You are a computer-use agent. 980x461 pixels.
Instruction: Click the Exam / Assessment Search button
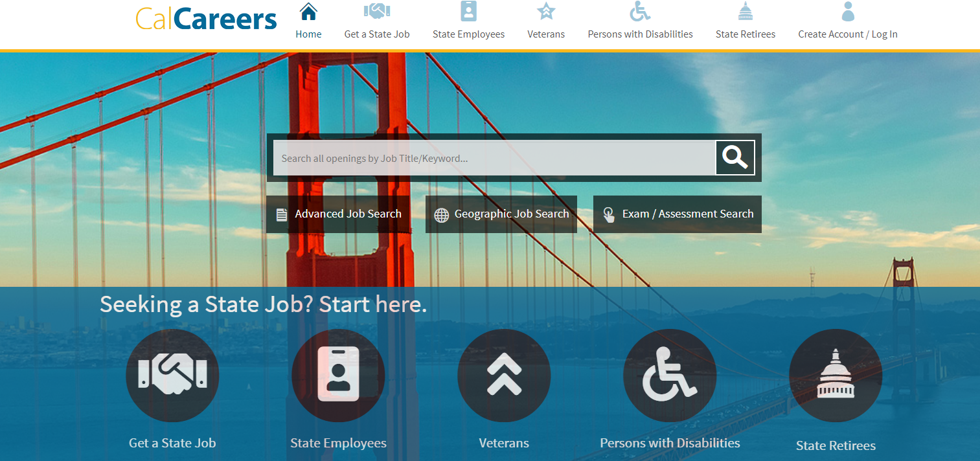click(x=678, y=214)
